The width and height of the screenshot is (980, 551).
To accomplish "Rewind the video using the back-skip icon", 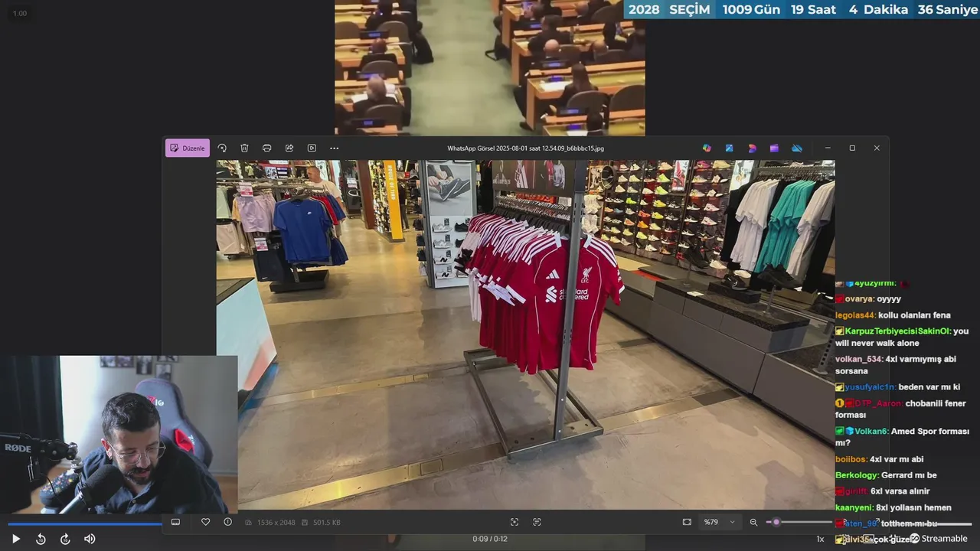I will (x=41, y=539).
